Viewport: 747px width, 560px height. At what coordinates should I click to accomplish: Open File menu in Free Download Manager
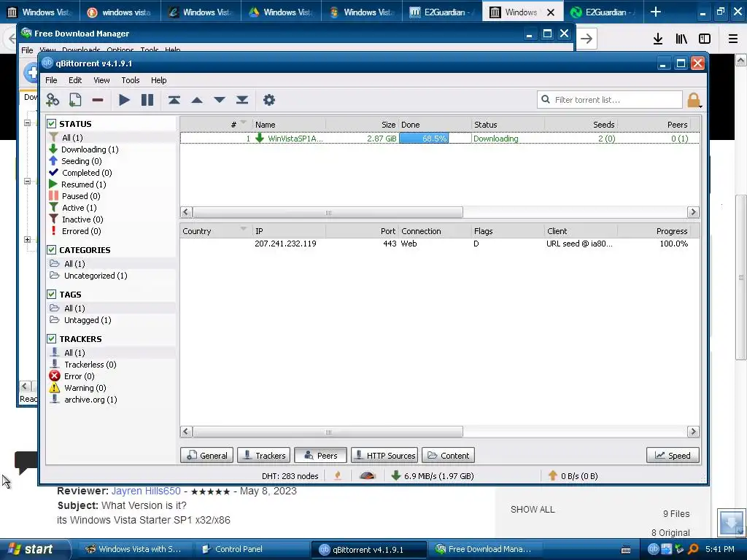coord(27,50)
